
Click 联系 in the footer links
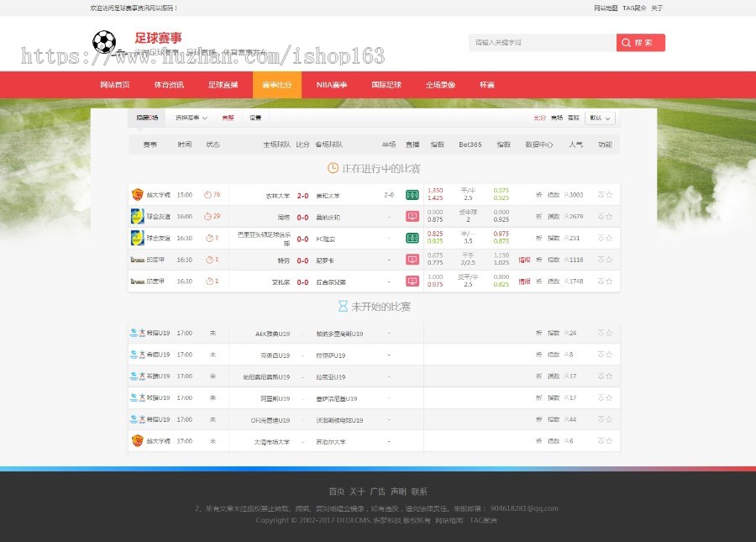419,492
